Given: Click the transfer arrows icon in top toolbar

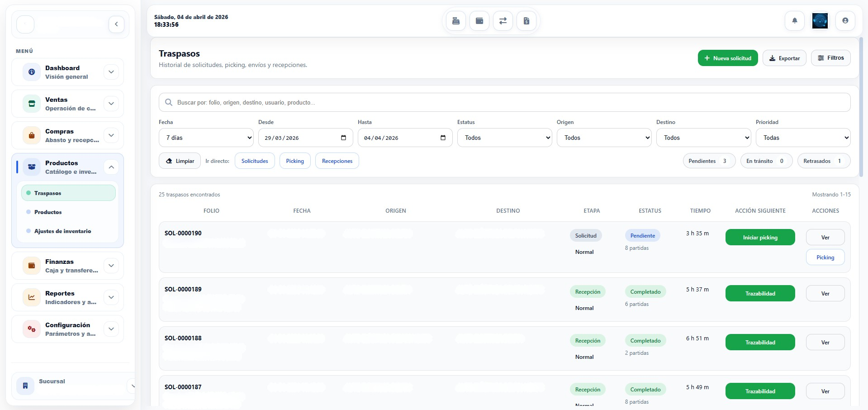Looking at the screenshot, I should (503, 21).
